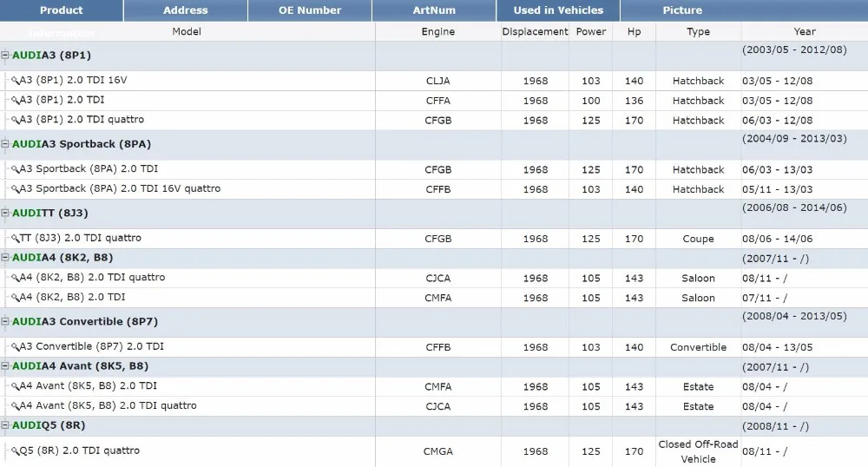Collapse the AUDI A4 Avant (8K5, B8) group
The image size is (868, 467).
(5, 365)
